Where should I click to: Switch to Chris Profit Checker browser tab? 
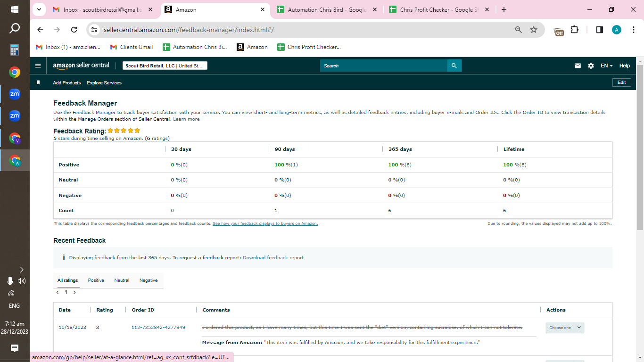438,9
